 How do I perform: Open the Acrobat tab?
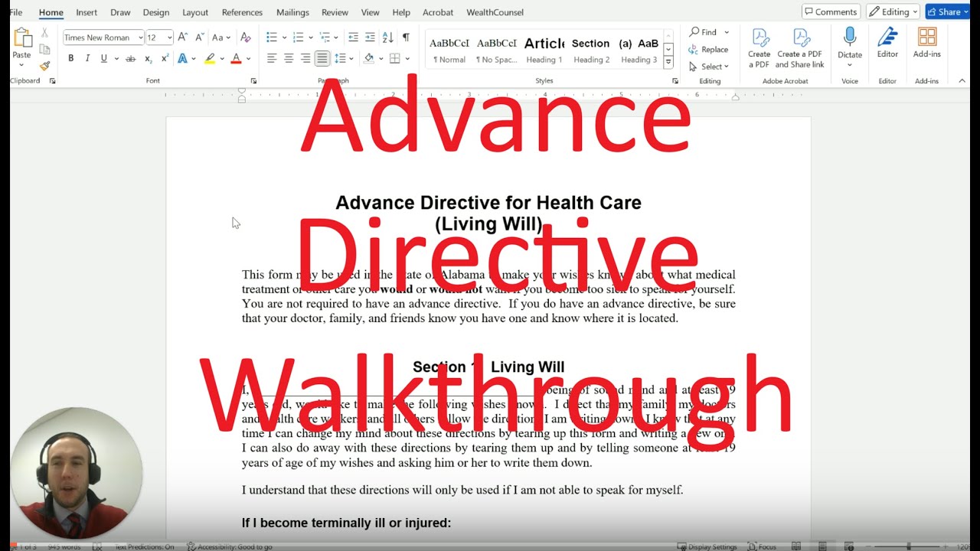(438, 12)
